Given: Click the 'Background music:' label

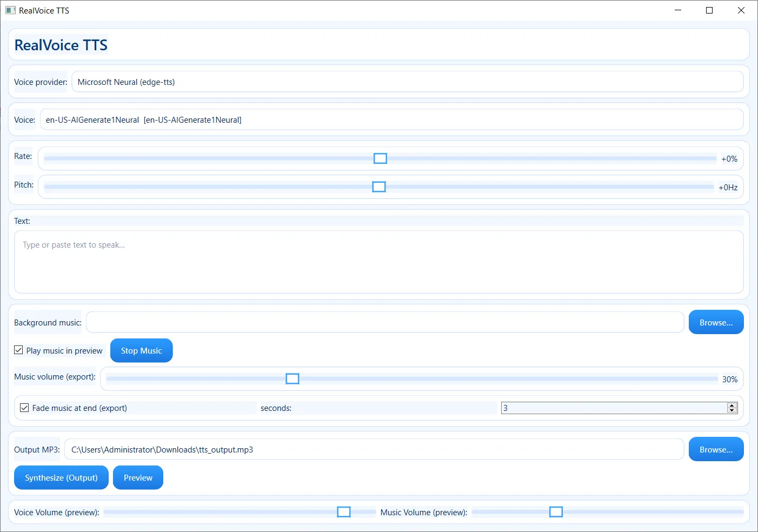Looking at the screenshot, I should (x=48, y=323).
